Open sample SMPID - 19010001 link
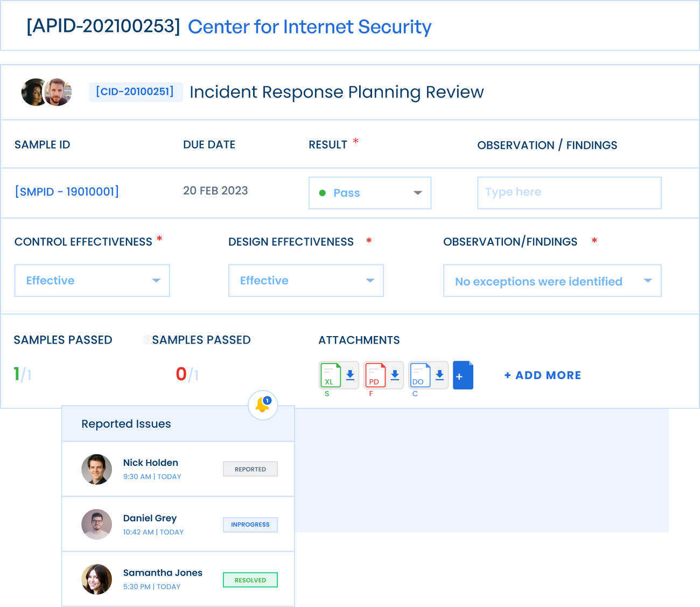Viewport: 700px width, 607px height. coord(67,192)
